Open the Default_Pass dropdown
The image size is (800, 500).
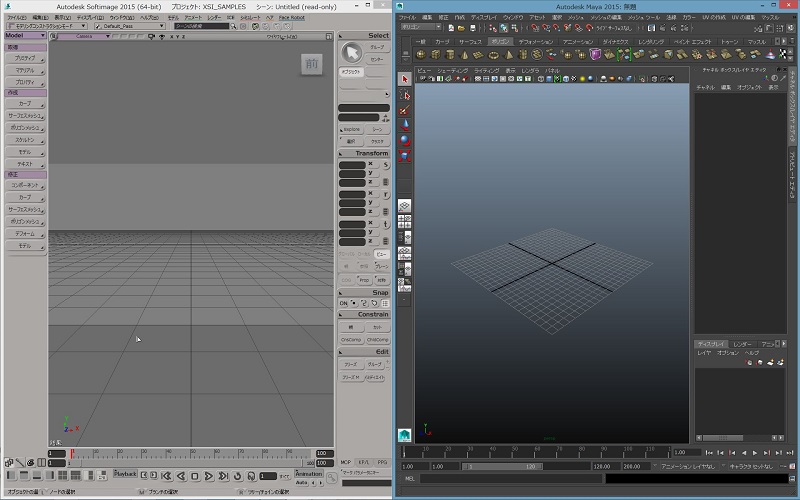pyautogui.click(x=130, y=26)
